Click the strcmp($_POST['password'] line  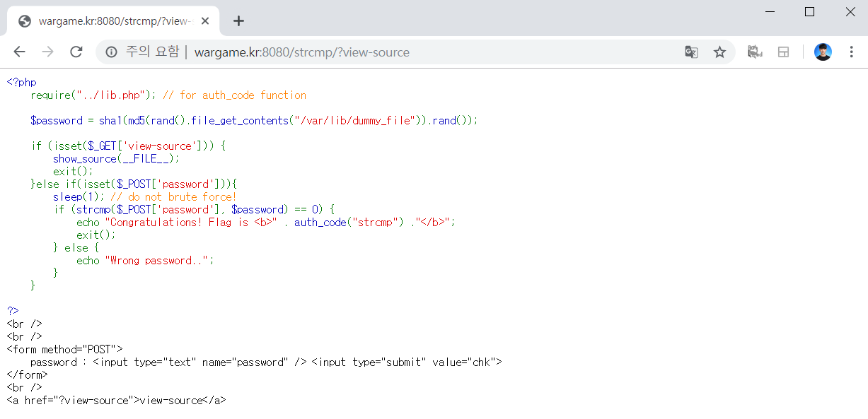[x=194, y=209]
